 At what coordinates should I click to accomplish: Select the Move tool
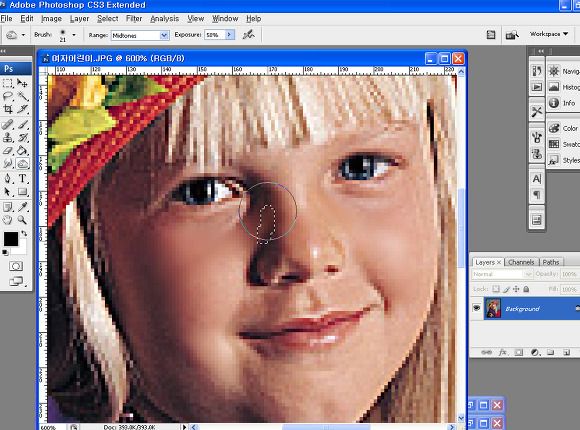click(x=22, y=83)
